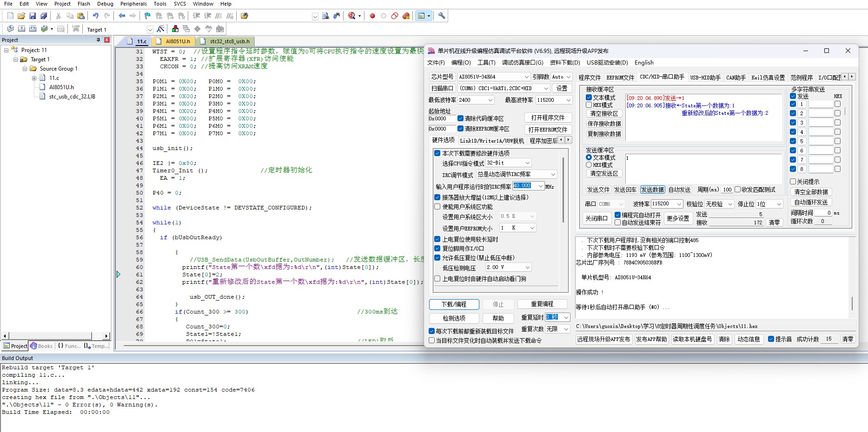Toggle 复位脚用作I/O口 checkbox
The height and width of the screenshot is (432, 868).
click(437, 249)
